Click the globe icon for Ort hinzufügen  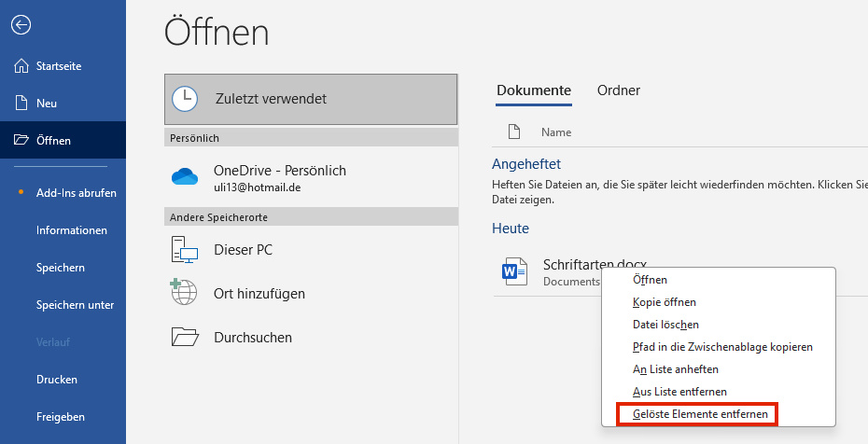184,292
